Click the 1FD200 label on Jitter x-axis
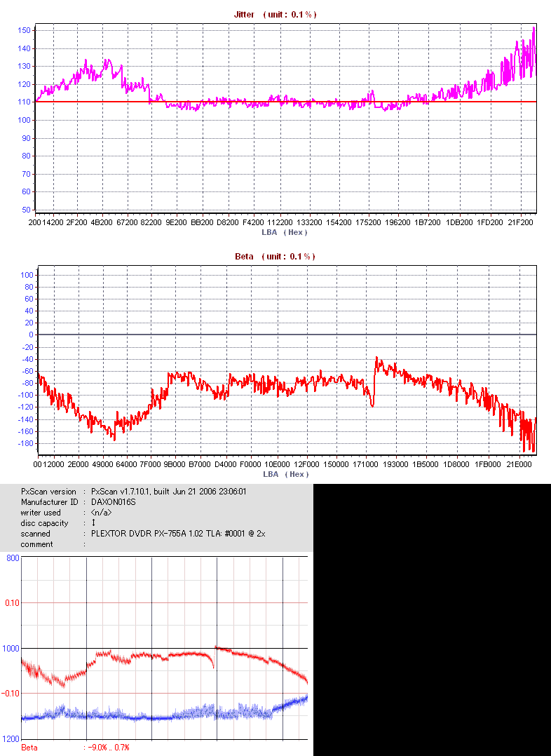This screenshot has width=551, height=756. [490, 223]
